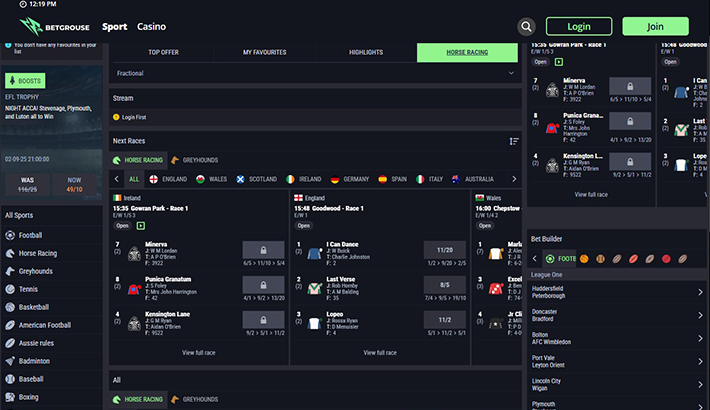Image resolution: width=710 pixels, height=410 pixels.
Task: Click the search magnifier icon
Action: [x=526, y=27]
